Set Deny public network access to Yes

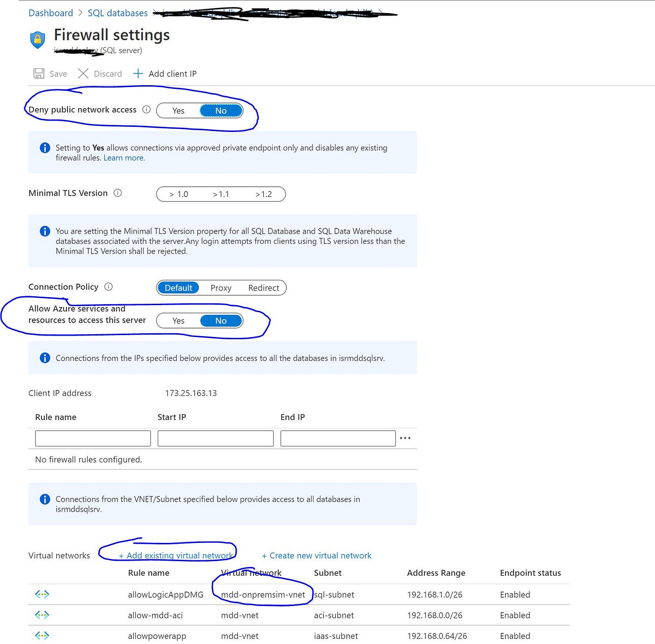click(x=178, y=110)
